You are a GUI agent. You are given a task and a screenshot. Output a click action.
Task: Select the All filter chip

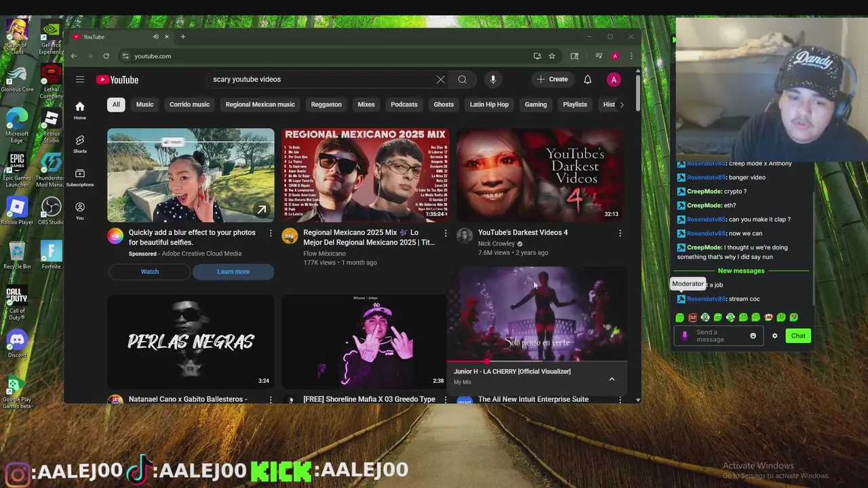click(x=116, y=104)
